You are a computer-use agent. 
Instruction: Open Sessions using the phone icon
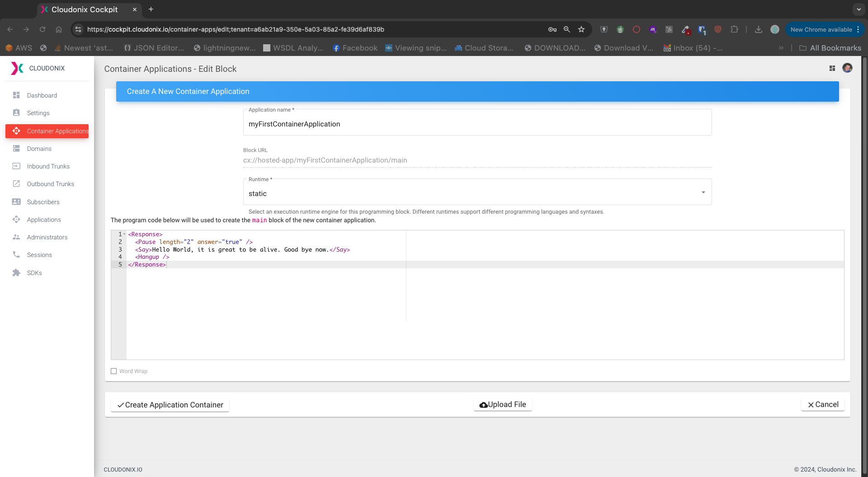tap(16, 255)
